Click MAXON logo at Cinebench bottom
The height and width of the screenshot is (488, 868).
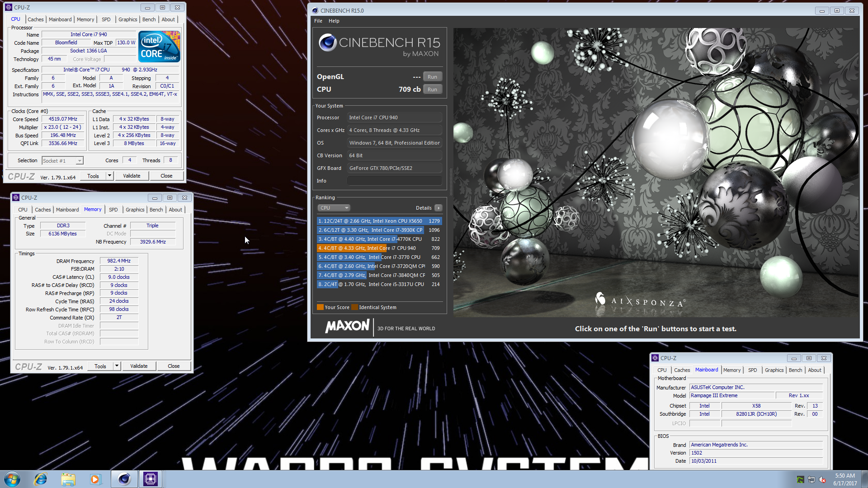tap(347, 326)
